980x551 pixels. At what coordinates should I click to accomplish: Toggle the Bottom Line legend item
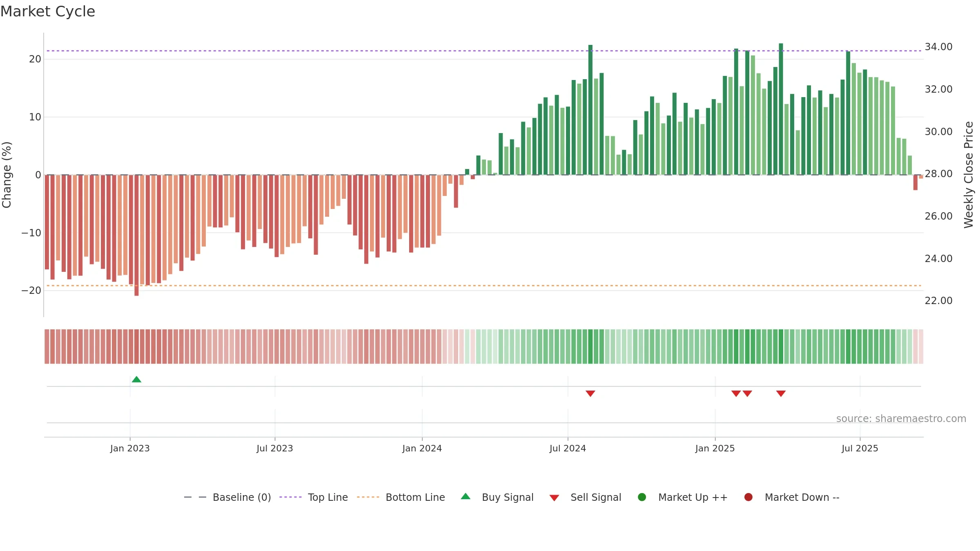click(401, 497)
